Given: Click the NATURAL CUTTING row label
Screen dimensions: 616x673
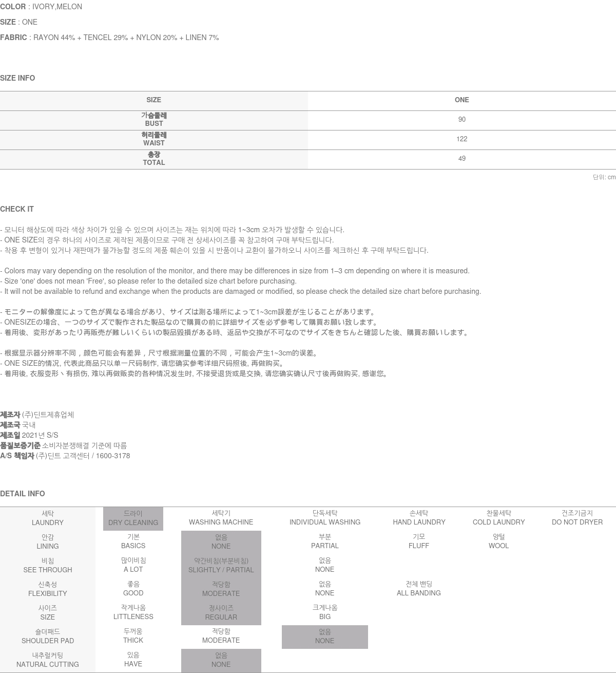Looking at the screenshot, I should coord(48,660).
